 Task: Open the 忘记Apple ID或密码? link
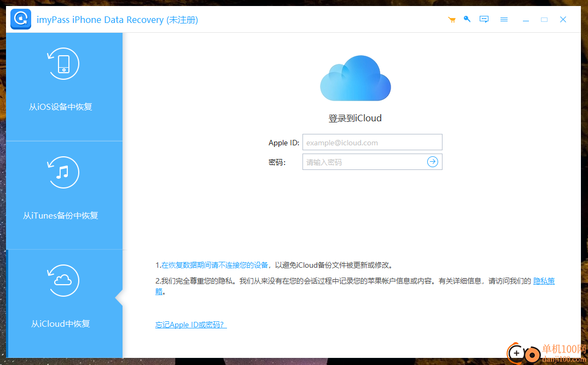(x=191, y=325)
